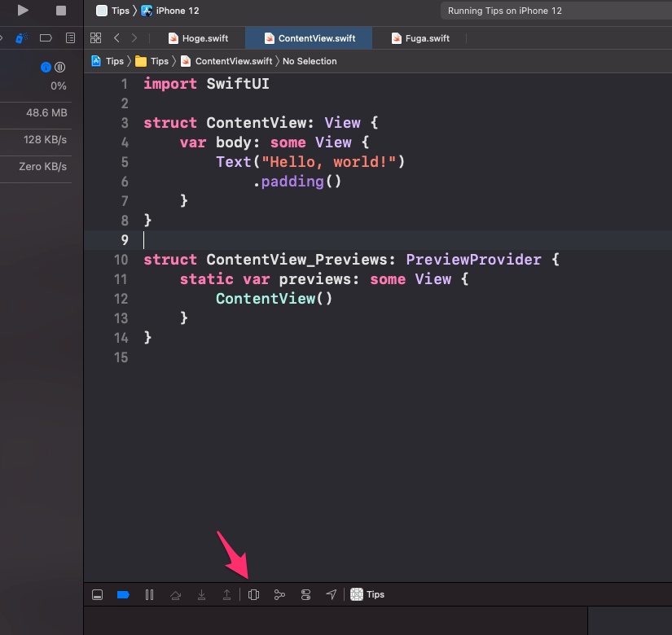Open the Fuga.swift tab

(x=420, y=38)
